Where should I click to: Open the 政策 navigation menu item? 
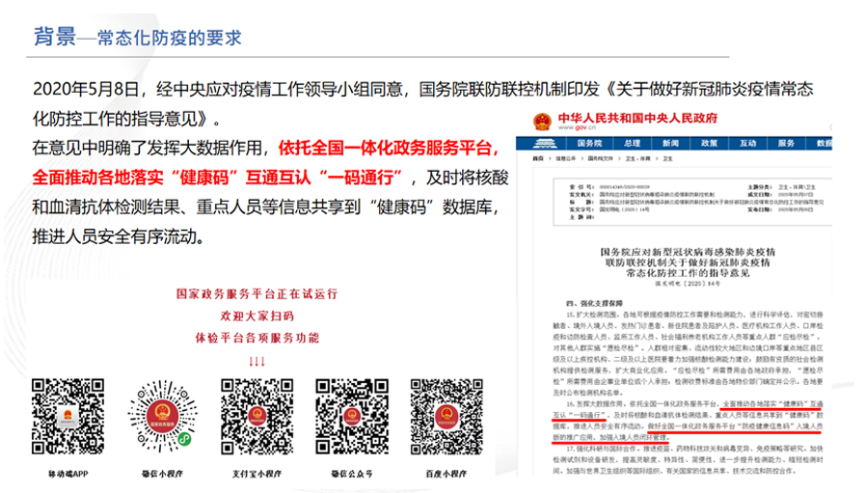[710, 144]
